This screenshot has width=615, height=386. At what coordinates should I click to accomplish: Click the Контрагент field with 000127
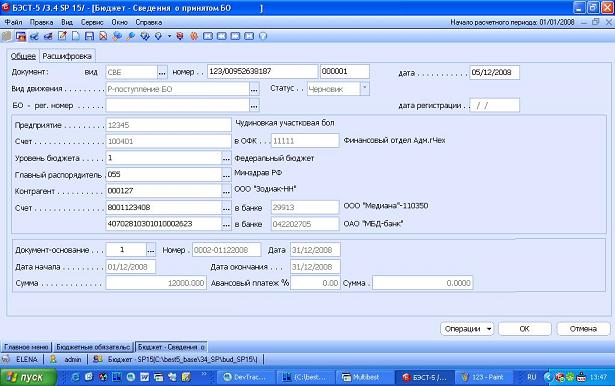click(x=164, y=191)
